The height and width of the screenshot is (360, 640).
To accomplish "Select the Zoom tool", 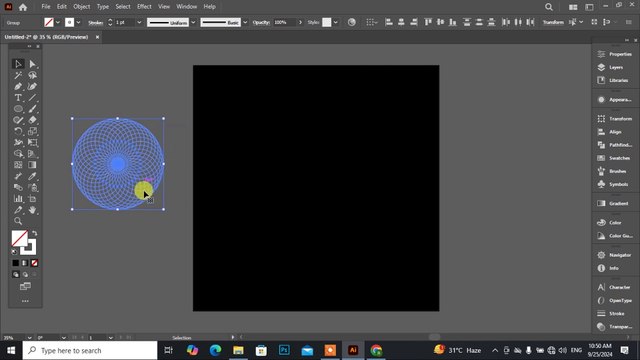I will click(18, 221).
